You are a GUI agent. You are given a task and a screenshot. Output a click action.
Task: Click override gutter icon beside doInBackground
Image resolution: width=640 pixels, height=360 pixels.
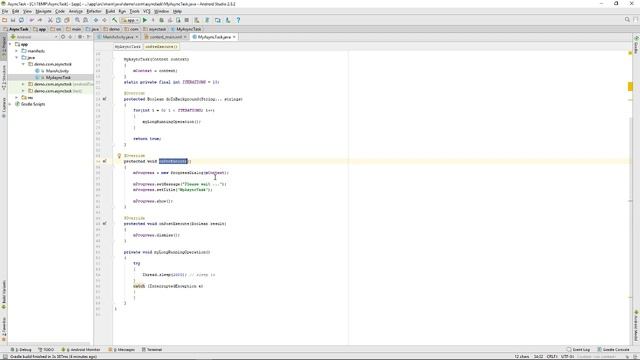point(104,99)
